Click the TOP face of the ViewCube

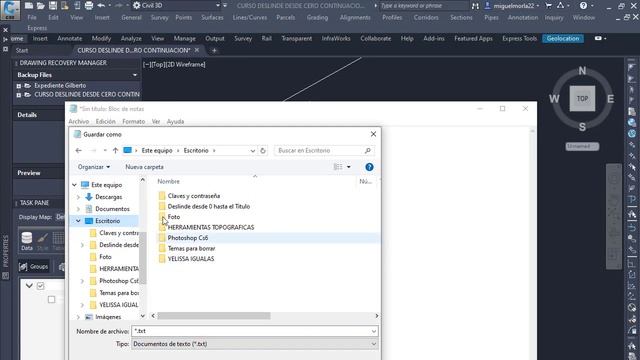[582, 98]
